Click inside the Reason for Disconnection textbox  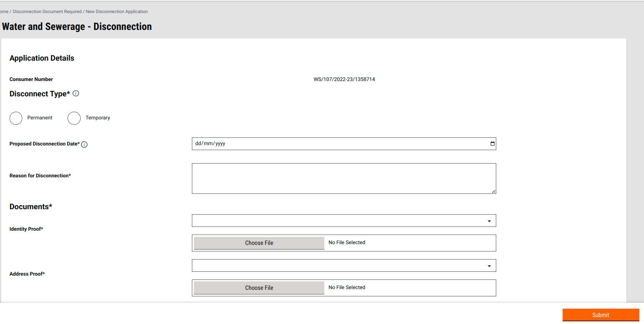pos(343,179)
